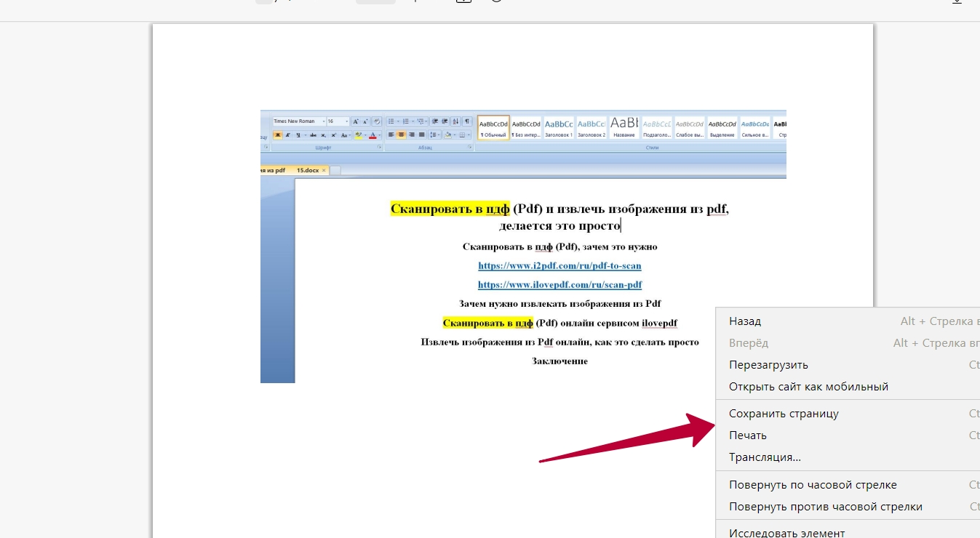This screenshot has height=538, width=980.
Task: Follow the ilovepdf.com scan-pdf link
Action: (559, 285)
